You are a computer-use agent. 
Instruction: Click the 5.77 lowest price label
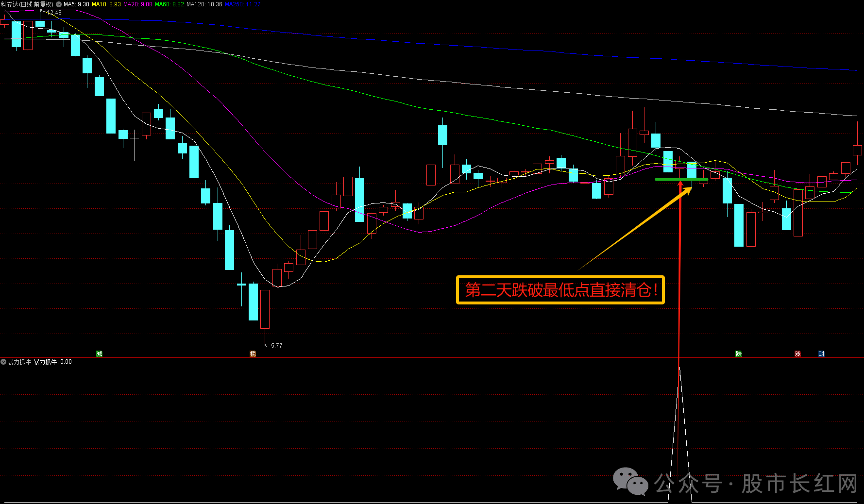(x=276, y=345)
